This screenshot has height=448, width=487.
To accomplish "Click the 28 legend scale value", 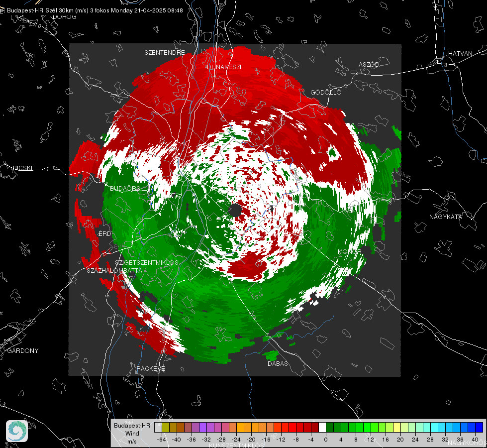I will click(x=430, y=440).
